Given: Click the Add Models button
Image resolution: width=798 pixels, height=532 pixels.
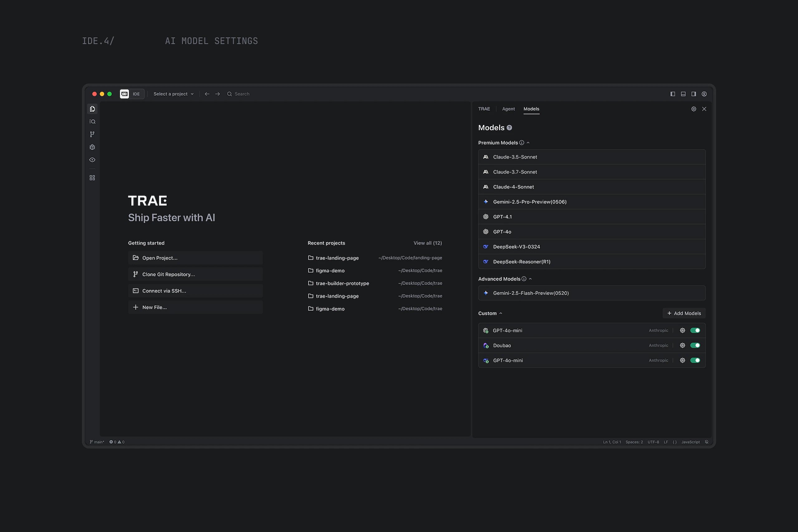Looking at the screenshot, I should click(684, 314).
